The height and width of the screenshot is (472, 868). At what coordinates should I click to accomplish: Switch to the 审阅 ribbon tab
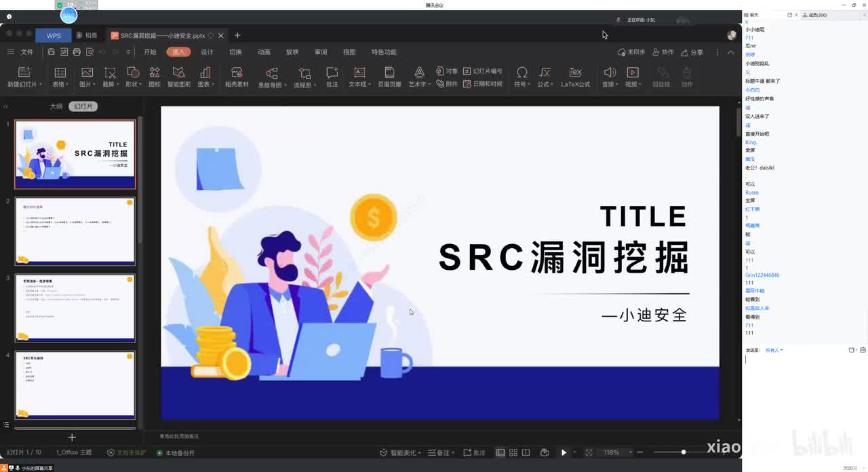click(x=321, y=52)
